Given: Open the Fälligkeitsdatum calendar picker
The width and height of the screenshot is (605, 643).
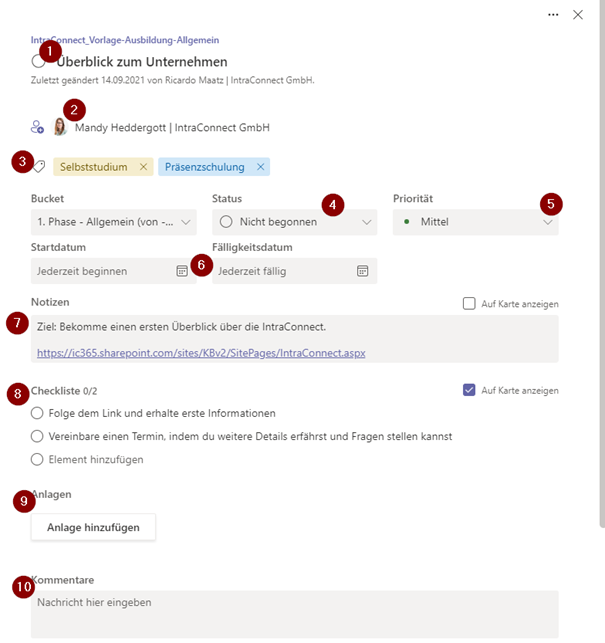Looking at the screenshot, I should [363, 271].
